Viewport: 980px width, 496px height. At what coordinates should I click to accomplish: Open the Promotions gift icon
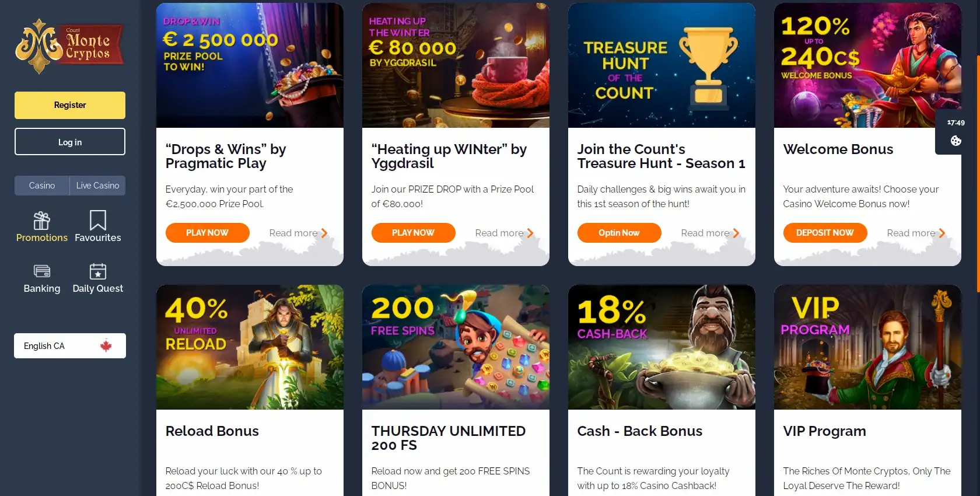click(41, 221)
